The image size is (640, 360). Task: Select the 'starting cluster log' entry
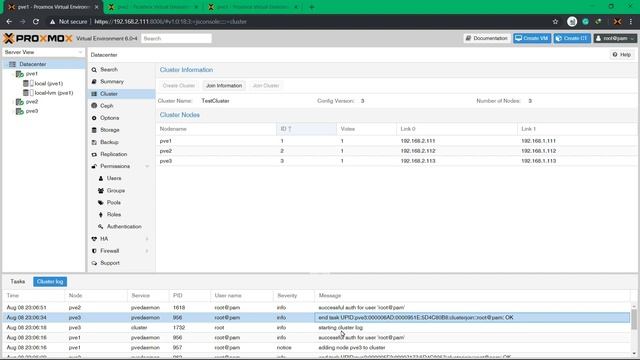(317, 328)
